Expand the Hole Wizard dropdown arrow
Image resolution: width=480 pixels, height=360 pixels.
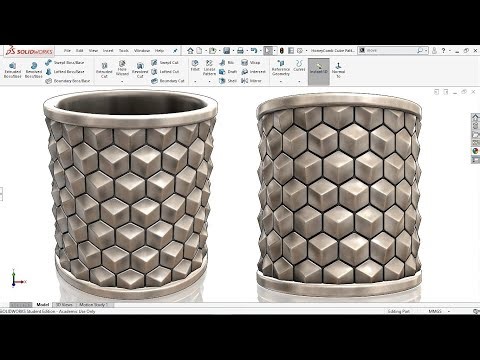click(122, 81)
